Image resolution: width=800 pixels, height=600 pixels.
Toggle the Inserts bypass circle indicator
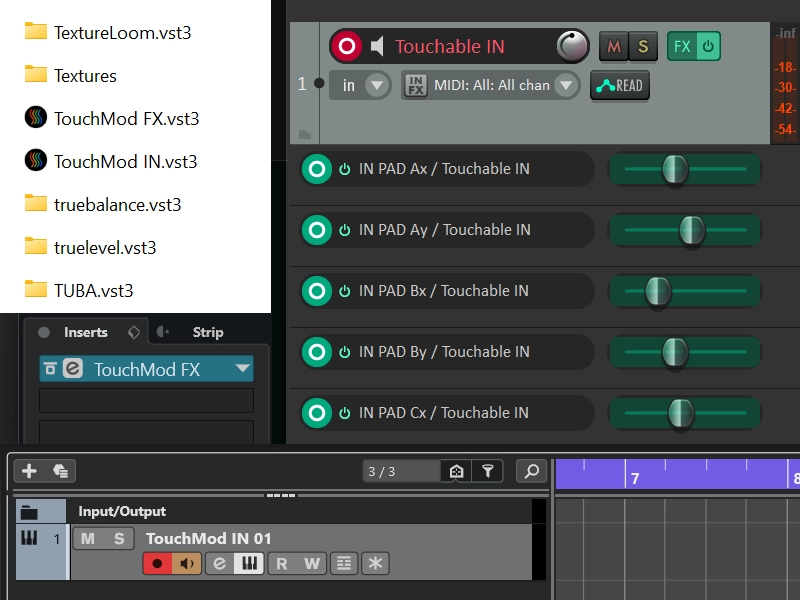click(44, 333)
